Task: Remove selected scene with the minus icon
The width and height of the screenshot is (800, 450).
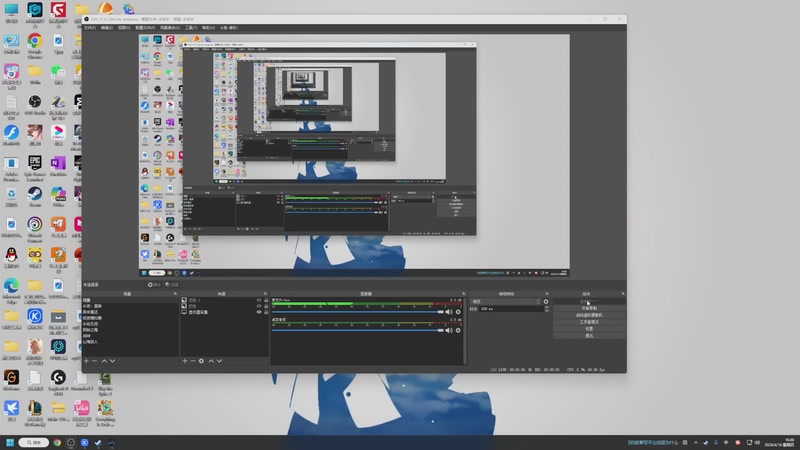Action: coord(94,361)
